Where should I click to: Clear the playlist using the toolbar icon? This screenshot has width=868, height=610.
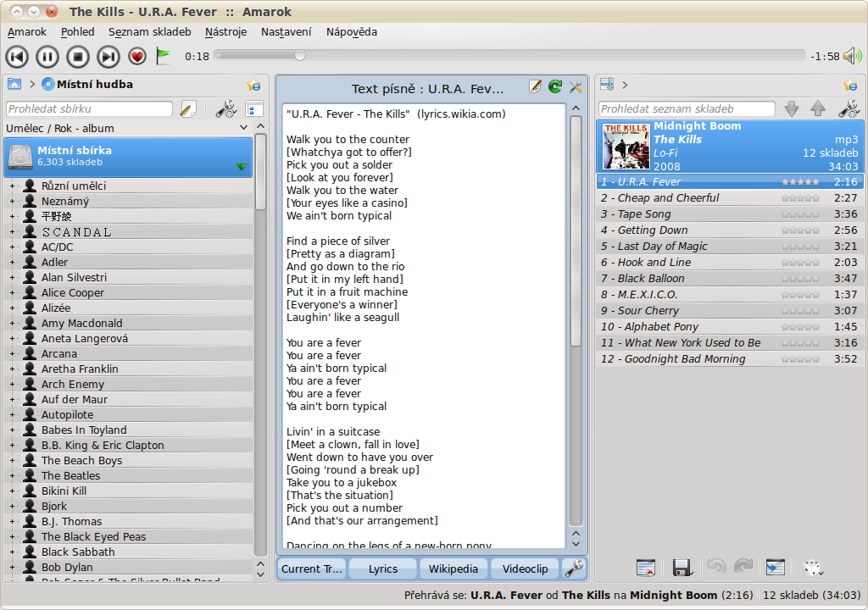point(645,568)
